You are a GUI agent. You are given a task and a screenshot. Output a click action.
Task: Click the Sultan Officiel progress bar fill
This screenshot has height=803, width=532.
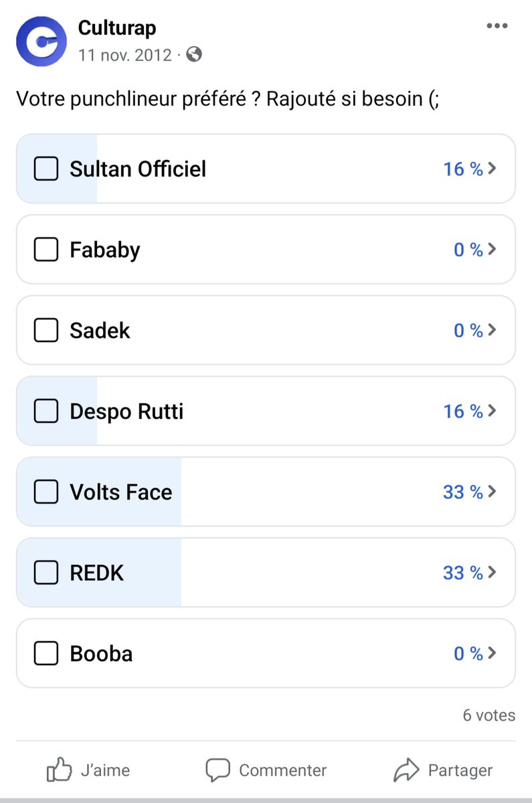(x=57, y=169)
